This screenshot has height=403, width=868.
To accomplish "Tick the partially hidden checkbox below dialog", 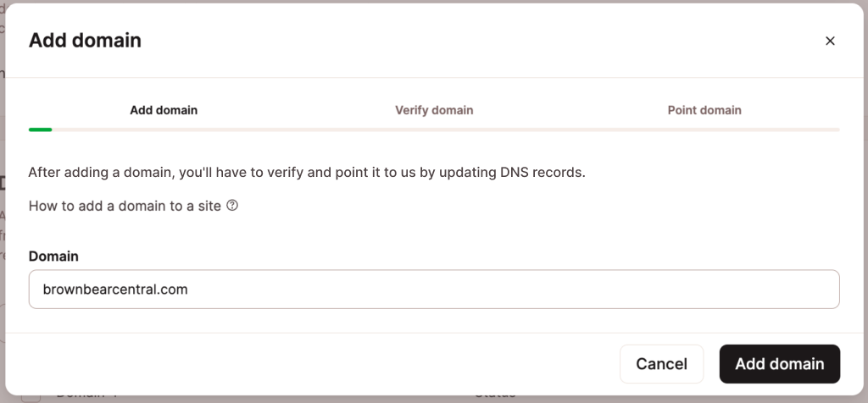I will (x=31, y=396).
